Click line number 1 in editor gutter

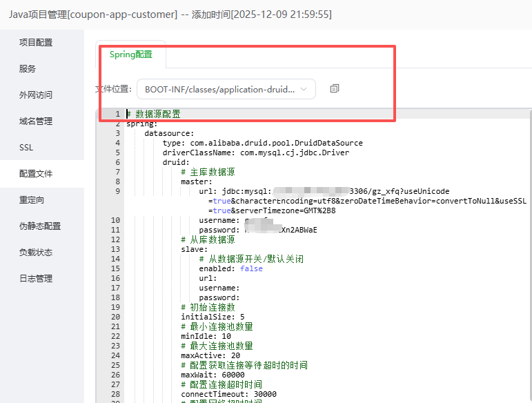click(117, 114)
